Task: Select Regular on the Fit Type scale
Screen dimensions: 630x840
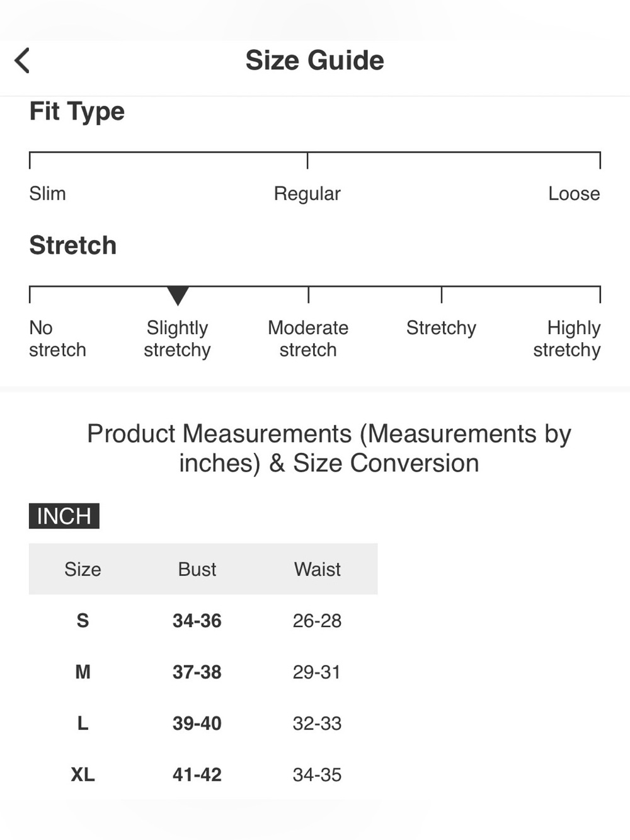Action: pos(307,194)
